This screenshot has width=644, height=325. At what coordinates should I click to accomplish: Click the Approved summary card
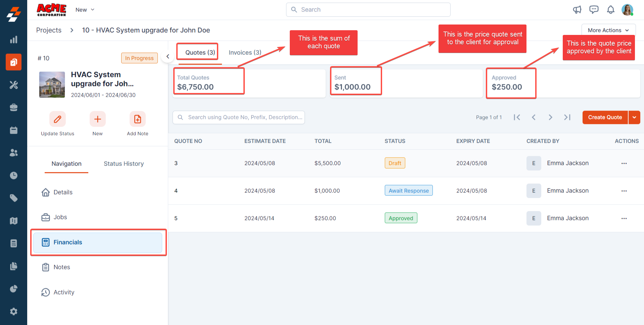pos(563,83)
